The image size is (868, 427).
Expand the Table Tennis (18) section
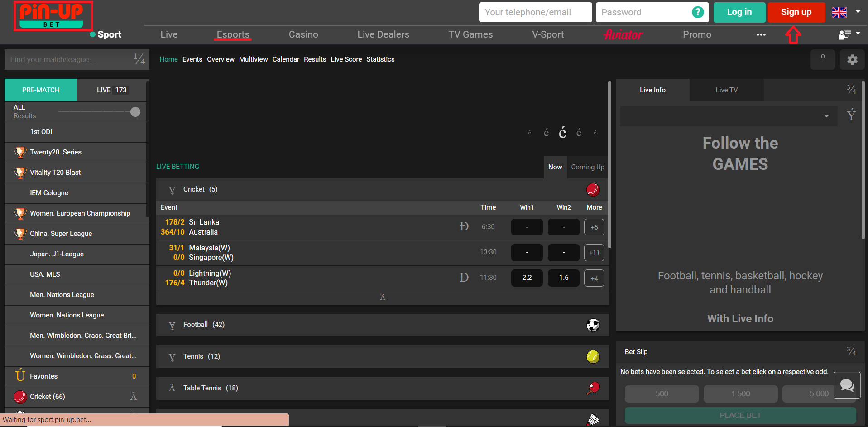pyautogui.click(x=172, y=388)
